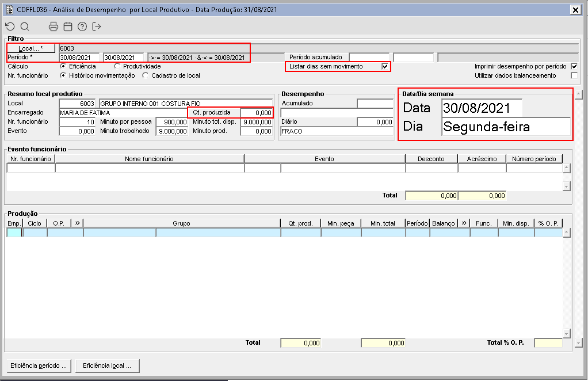The image size is (588, 381).
Task: Click the first empty Produção table row
Action: tap(285, 233)
